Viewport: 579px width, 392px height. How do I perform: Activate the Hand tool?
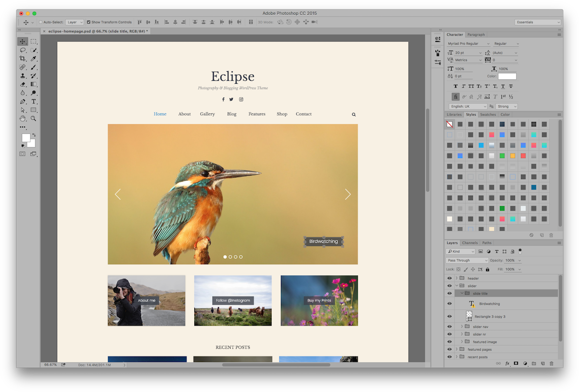23,119
